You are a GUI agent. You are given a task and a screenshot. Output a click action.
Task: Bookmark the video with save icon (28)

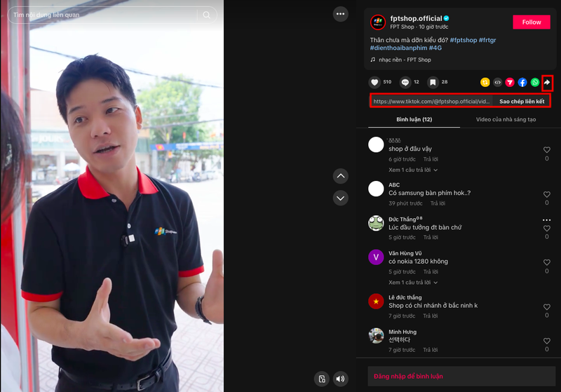[433, 82]
